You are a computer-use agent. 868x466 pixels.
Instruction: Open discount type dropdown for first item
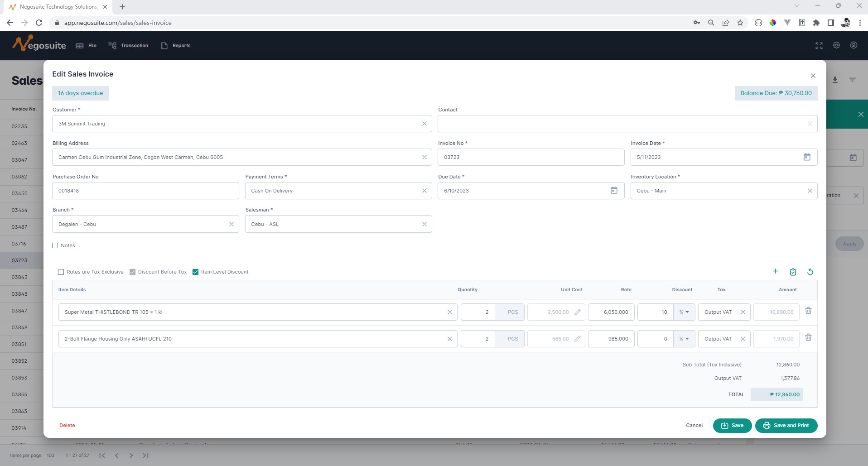coord(684,312)
